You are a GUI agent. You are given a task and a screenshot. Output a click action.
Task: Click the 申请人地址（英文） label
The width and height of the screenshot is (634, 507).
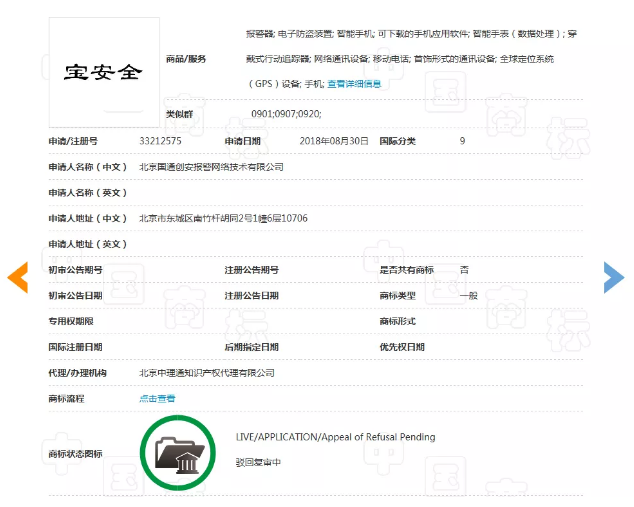(x=88, y=244)
